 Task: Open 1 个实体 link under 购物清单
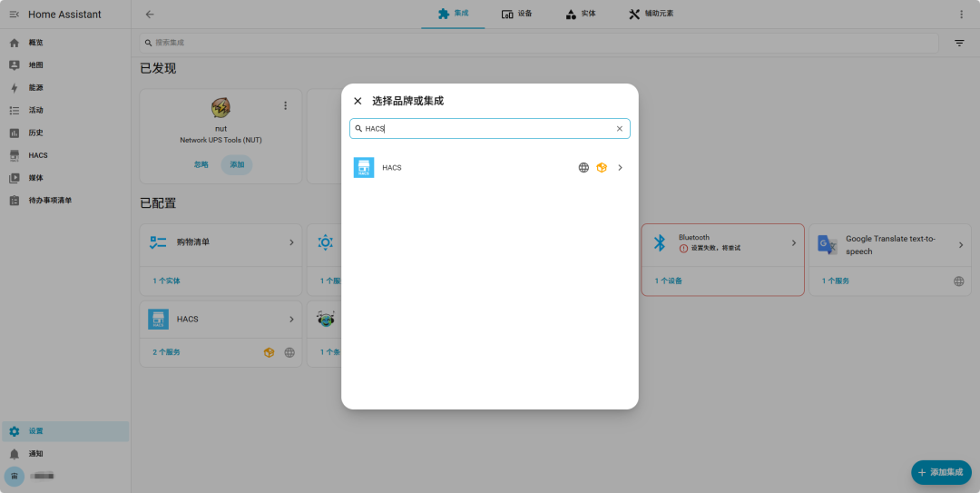pyautogui.click(x=166, y=281)
